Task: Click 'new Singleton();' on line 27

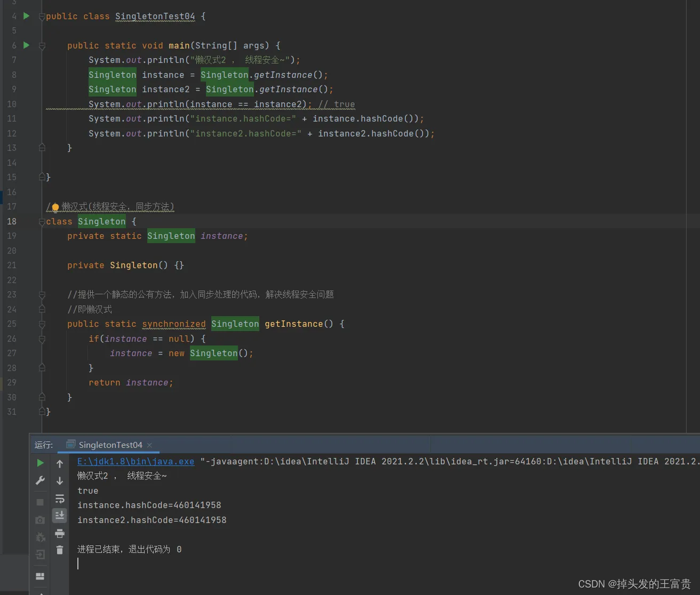Action: pos(211,353)
